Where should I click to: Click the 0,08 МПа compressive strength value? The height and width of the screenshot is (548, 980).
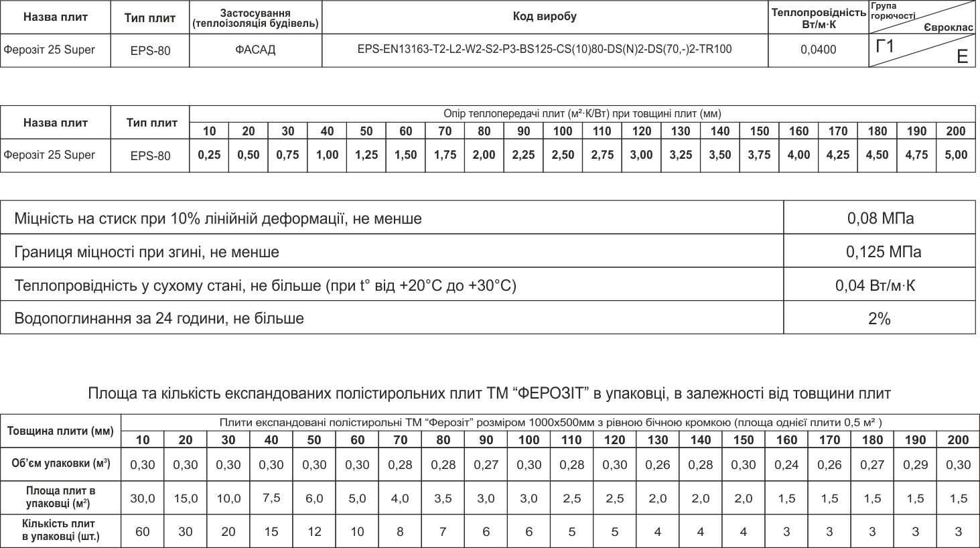(880, 218)
